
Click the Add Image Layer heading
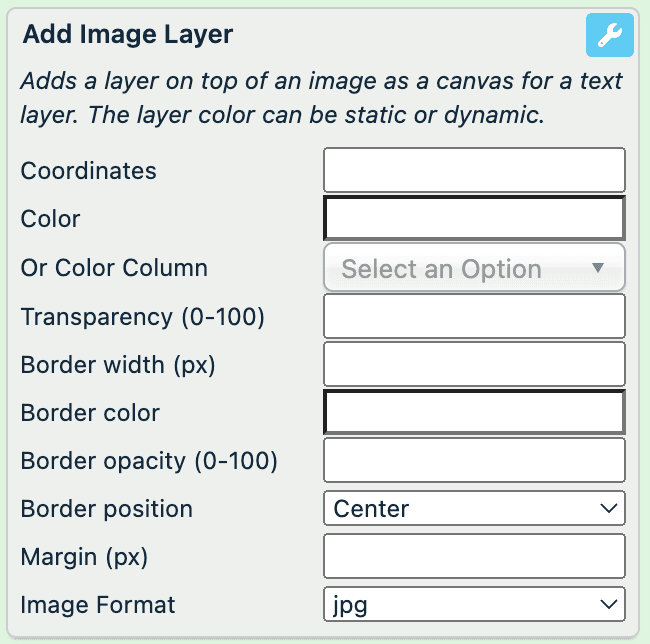(128, 35)
